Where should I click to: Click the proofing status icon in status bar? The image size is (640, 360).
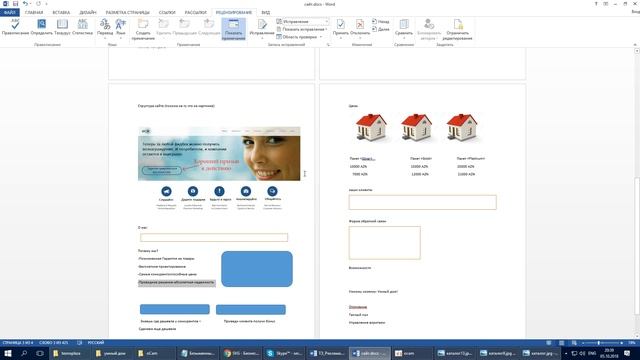tap(79, 343)
